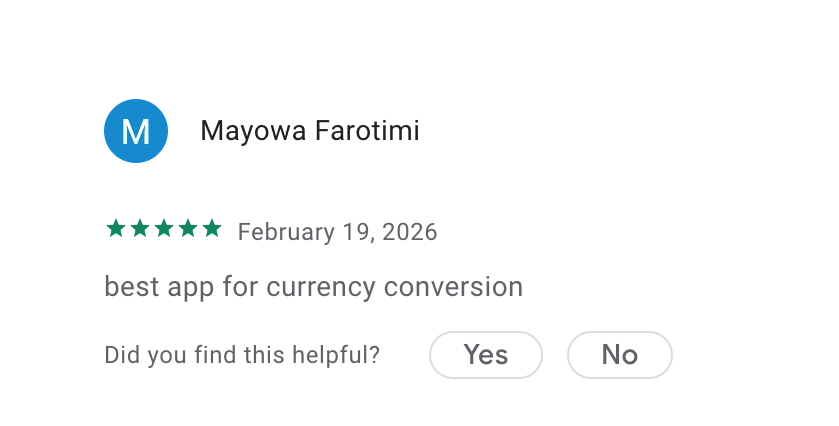Click the fifth green rating star
The height and width of the screenshot is (426, 839).
pyautogui.click(x=212, y=229)
